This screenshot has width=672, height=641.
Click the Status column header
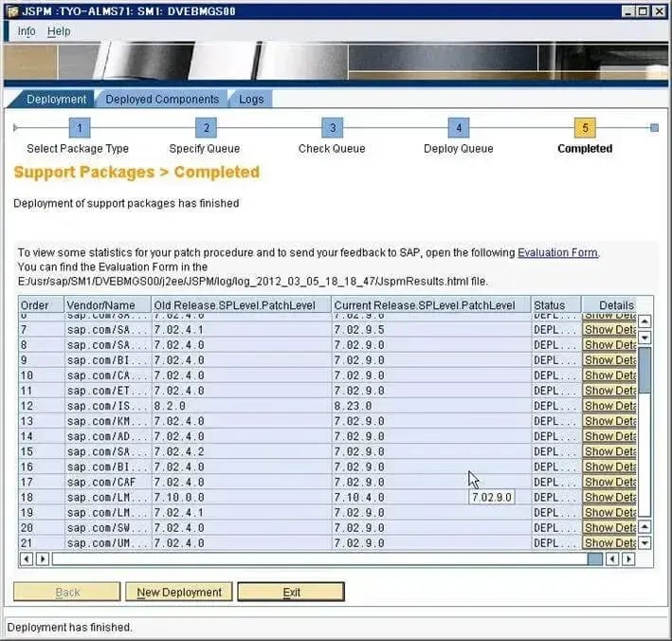click(x=549, y=305)
